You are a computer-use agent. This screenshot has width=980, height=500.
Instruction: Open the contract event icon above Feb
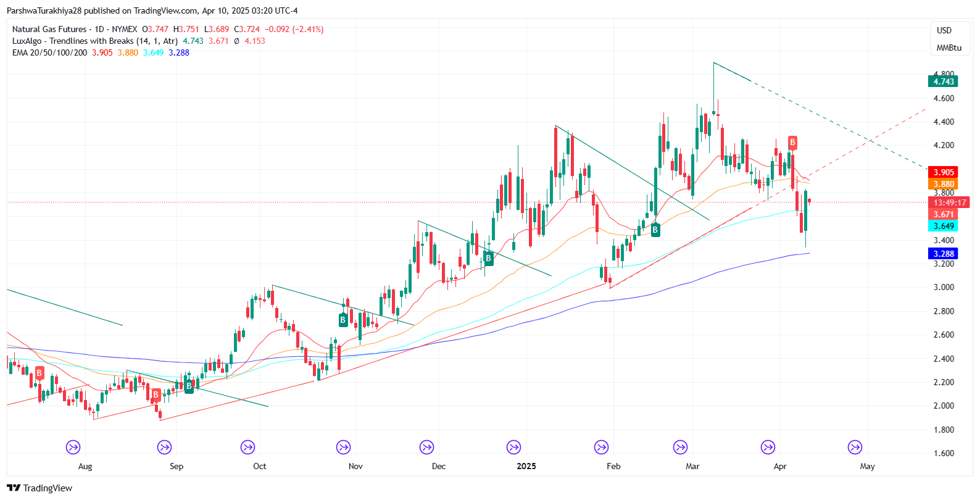[x=601, y=447]
